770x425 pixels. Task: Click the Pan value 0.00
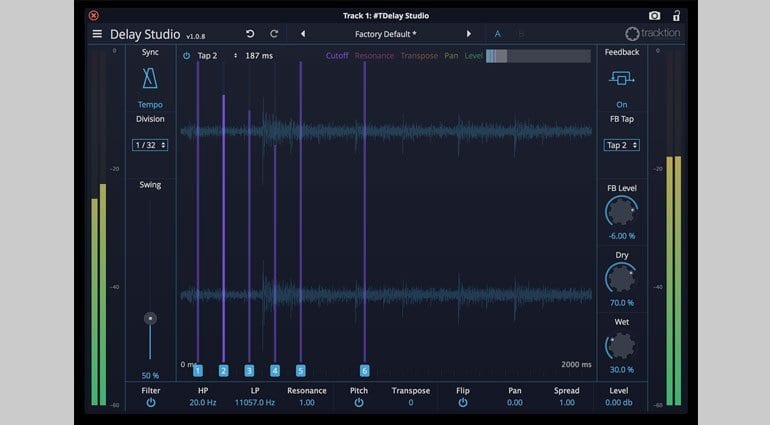[515, 402]
